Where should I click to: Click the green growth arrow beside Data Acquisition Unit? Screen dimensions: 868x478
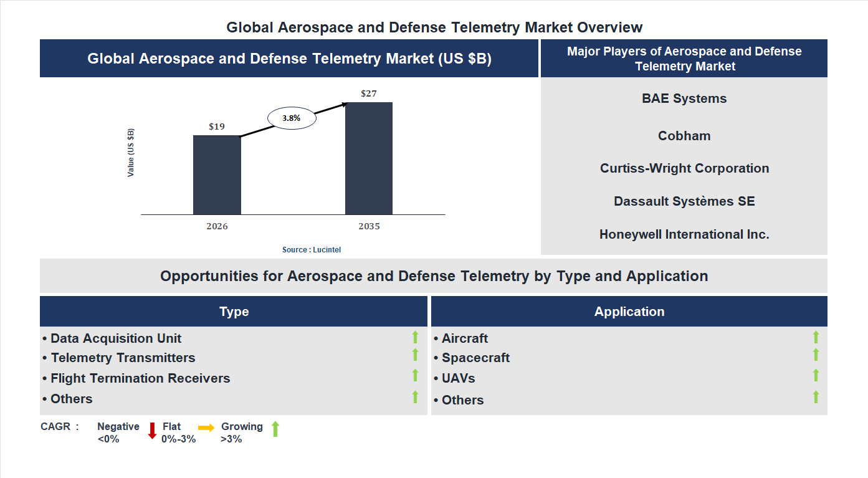point(415,338)
